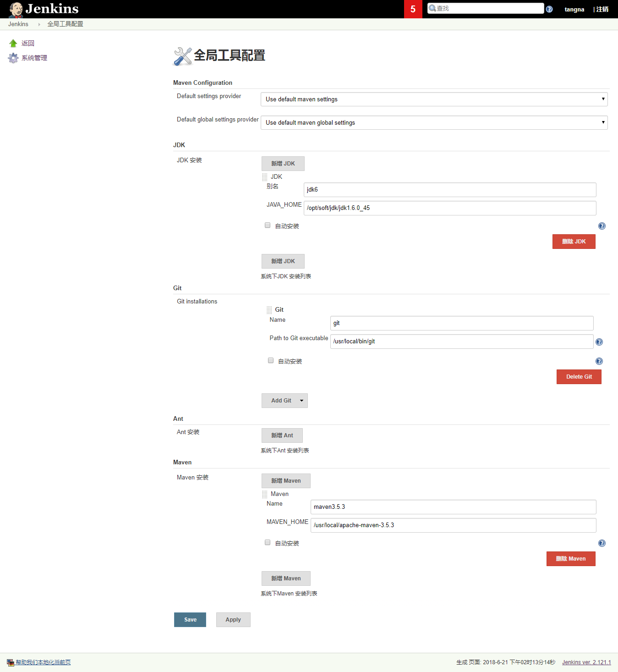The width and height of the screenshot is (618, 672).
Task: Click the Maven Configuration section heading
Action: (x=202, y=83)
